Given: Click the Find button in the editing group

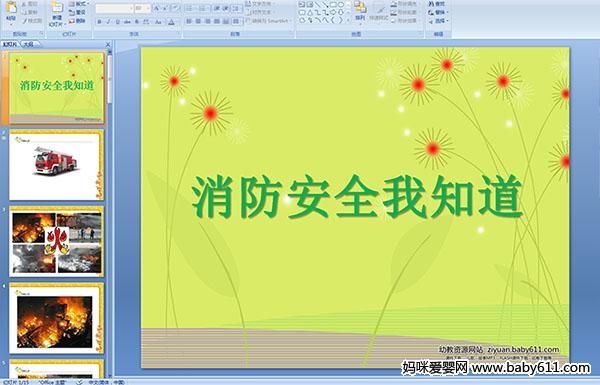Looking at the screenshot, I should (x=437, y=4).
